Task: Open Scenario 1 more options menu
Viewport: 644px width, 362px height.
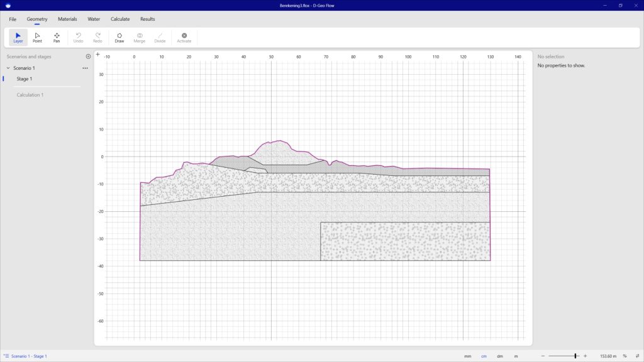Action: point(85,68)
